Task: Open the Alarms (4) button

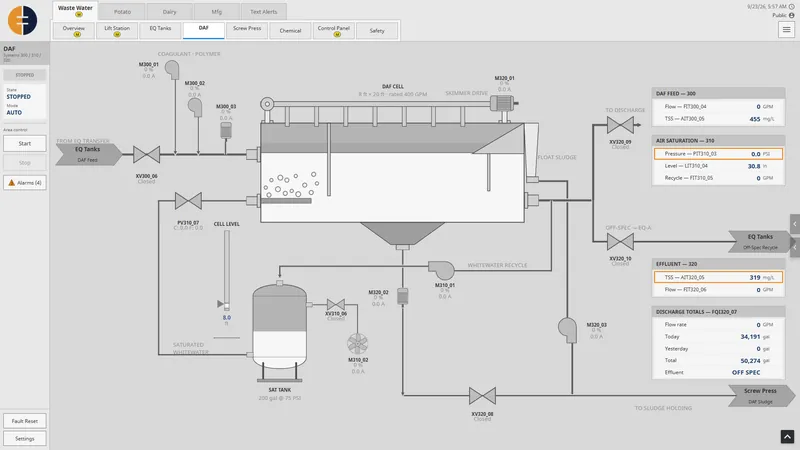Action: point(24,183)
